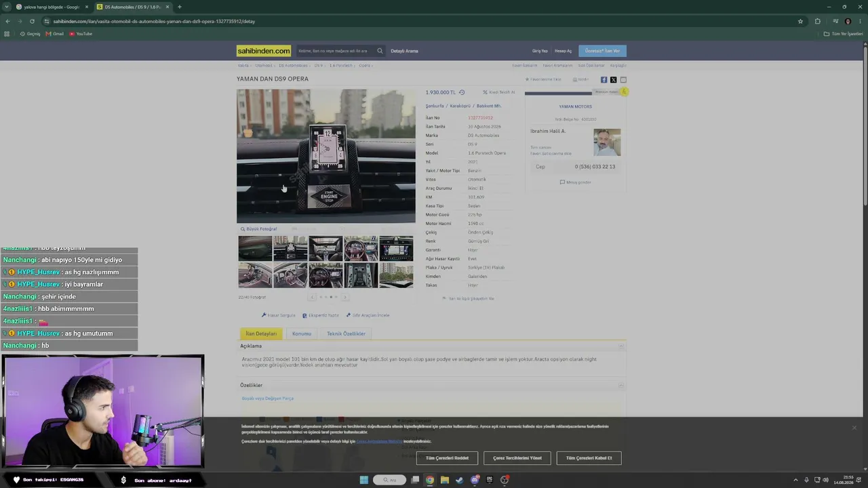Screen dimensions: 868x488
Task: Share the listing on X
Action: click(613, 80)
